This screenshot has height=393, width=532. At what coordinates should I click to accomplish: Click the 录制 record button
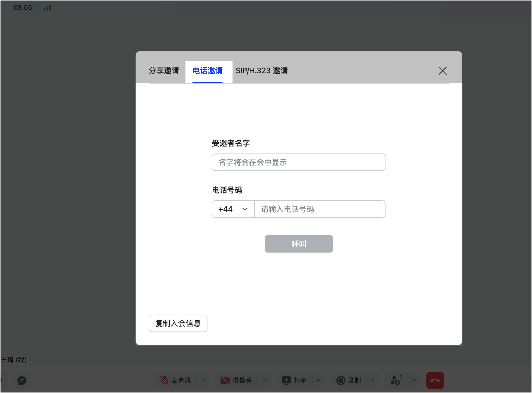point(349,380)
